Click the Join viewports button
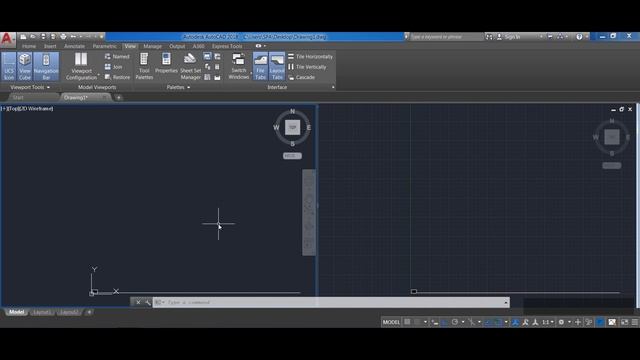640x360 pixels. click(x=114, y=67)
